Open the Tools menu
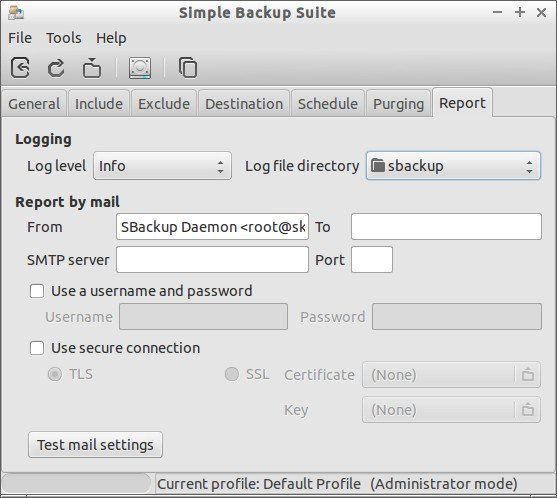The width and height of the screenshot is (557, 498). tap(64, 38)
